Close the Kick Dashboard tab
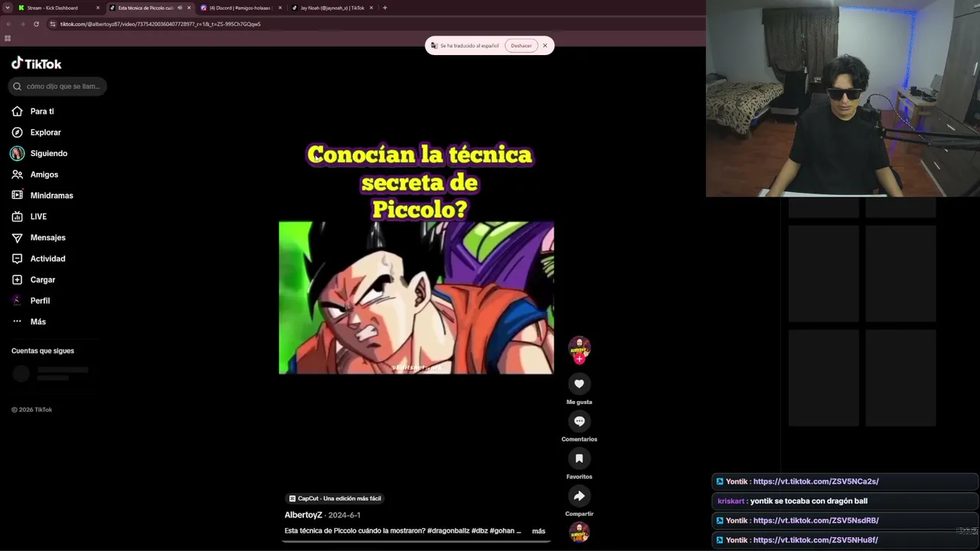The width and height of the screenshot is (980, 551). coord(98,8)
